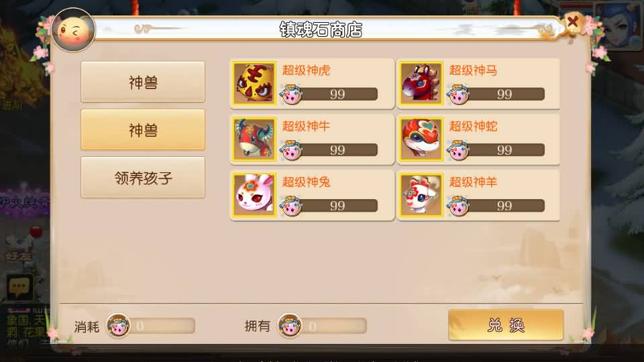
Task: Open the chat bubble icon
Action: [19, 287]
